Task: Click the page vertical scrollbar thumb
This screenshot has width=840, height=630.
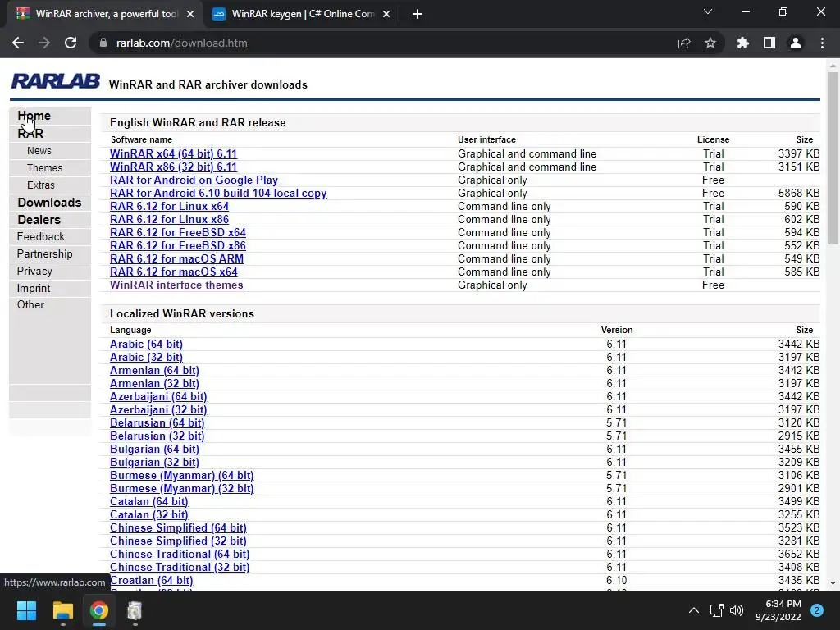Action: coord(833,159)
